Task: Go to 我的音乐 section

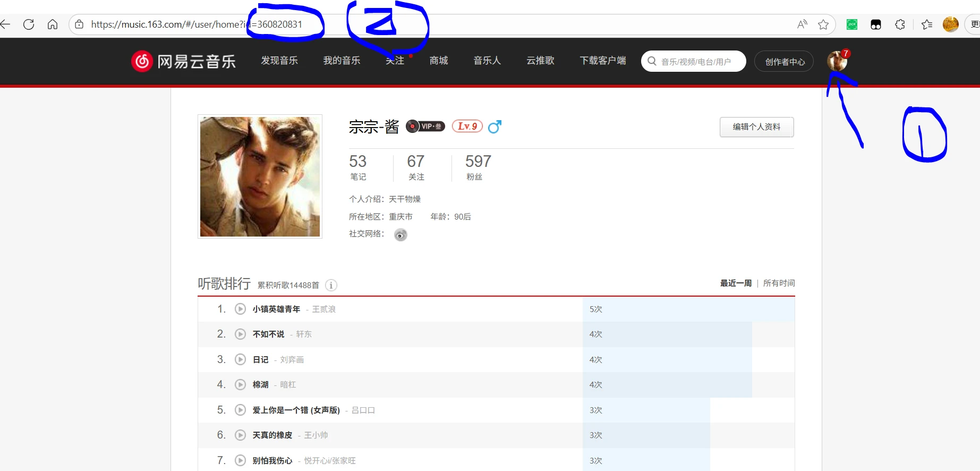Action: pyautogui.click(x=342, y=61)
